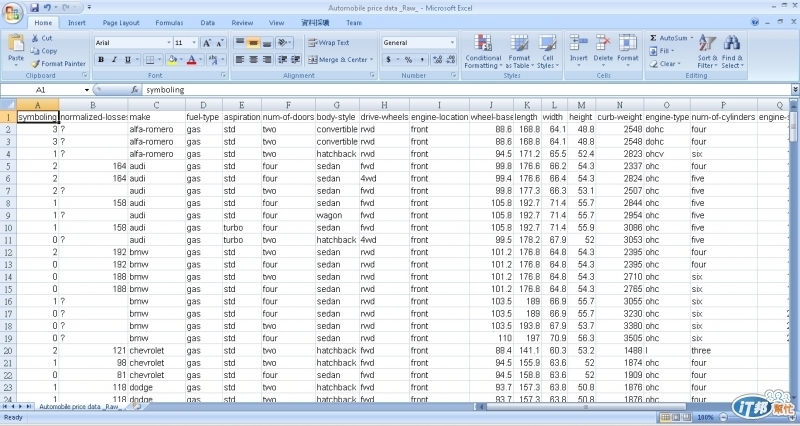Increase font size with Grow Font
The width and height of the screenshot is (800, 426).
point(207,43)
